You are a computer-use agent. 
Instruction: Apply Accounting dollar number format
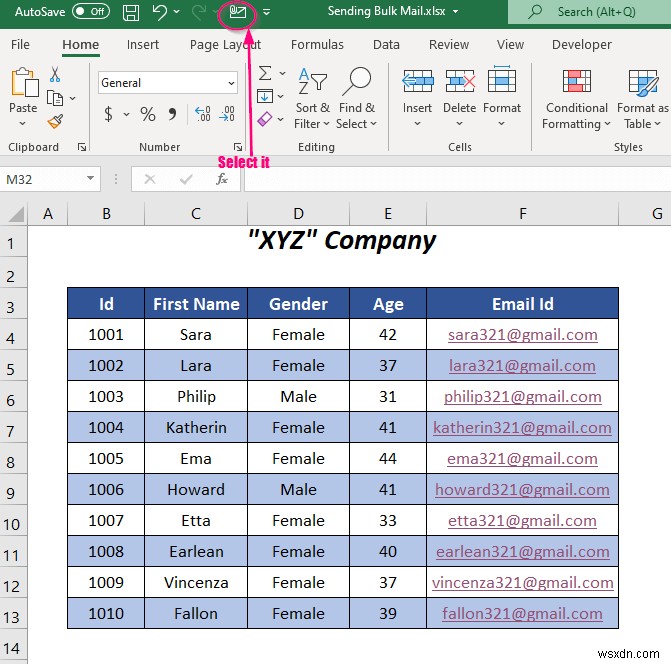point(109,114)
